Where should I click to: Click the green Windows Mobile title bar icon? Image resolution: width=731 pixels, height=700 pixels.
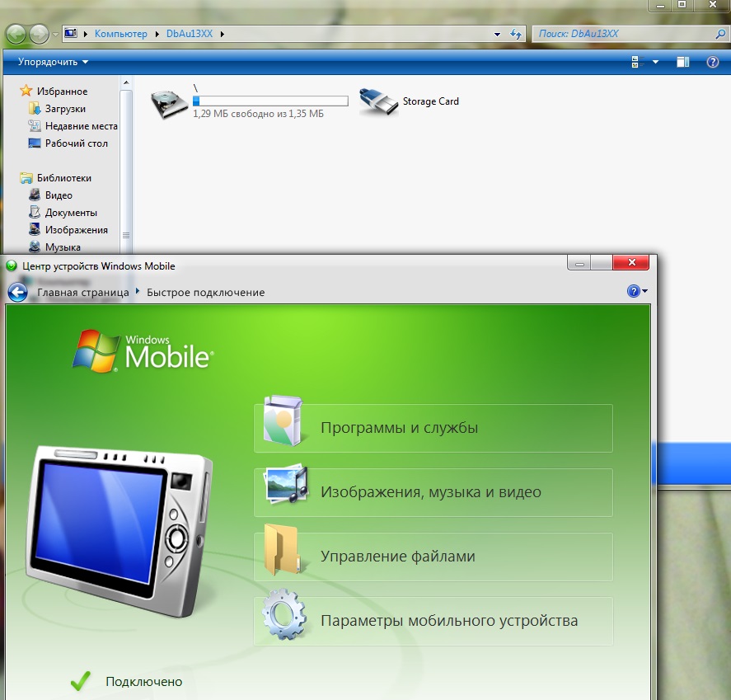(12, 265)
